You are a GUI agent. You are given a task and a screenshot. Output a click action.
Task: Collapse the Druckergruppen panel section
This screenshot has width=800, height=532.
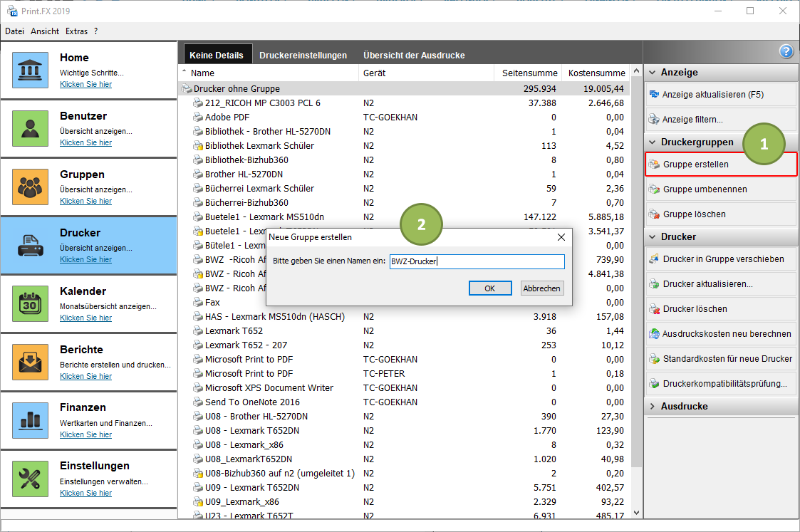click(652, 142)
